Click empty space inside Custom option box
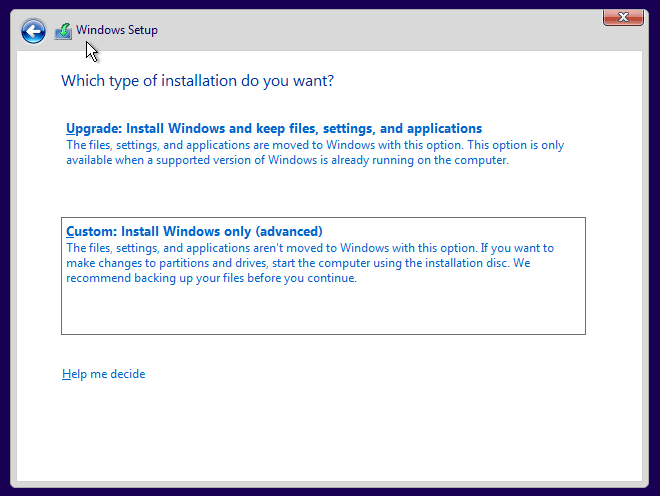Screen dimensions: 660x496 click(322, 310)
